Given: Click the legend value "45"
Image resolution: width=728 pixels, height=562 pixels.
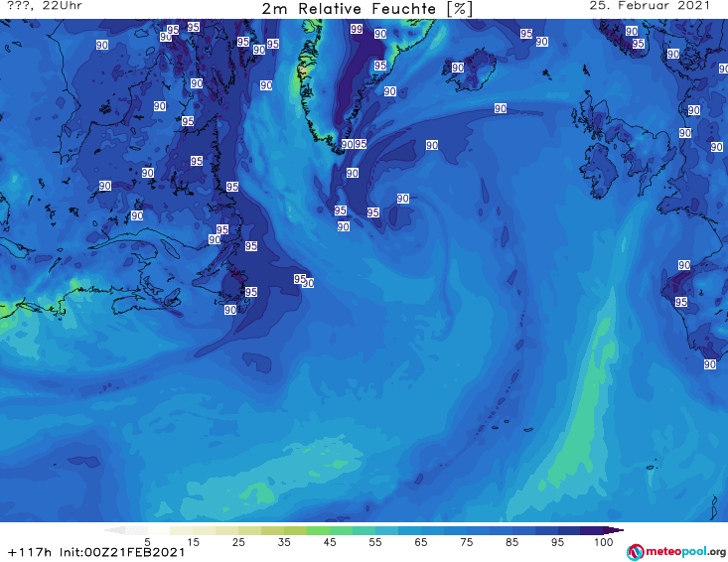Looking at the screenshot, I should (x=330, y=542).
